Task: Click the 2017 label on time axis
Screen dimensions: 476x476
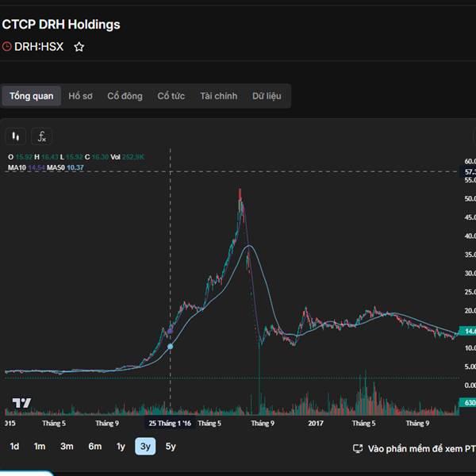Action: 316,423
